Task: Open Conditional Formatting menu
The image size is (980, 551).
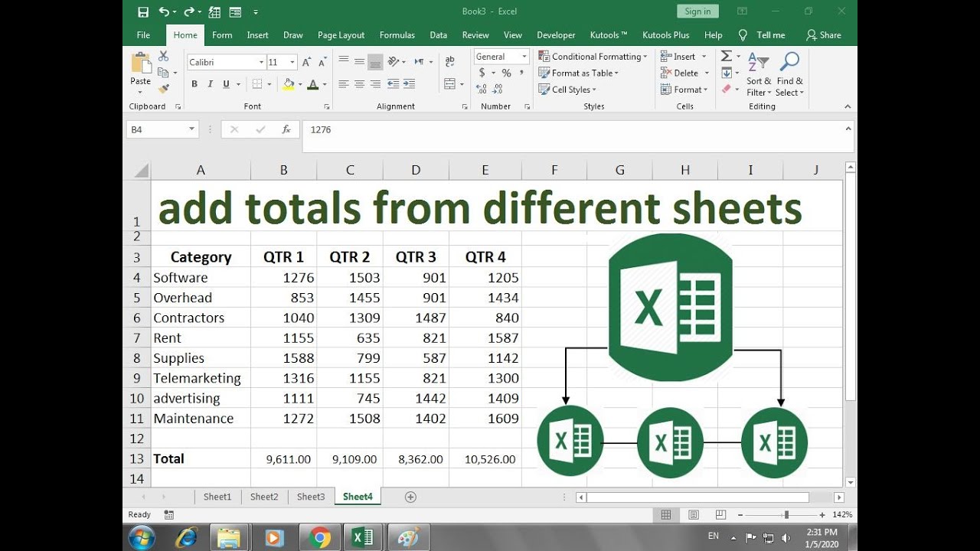Action: pyautogui.click(x=593, y=57)
